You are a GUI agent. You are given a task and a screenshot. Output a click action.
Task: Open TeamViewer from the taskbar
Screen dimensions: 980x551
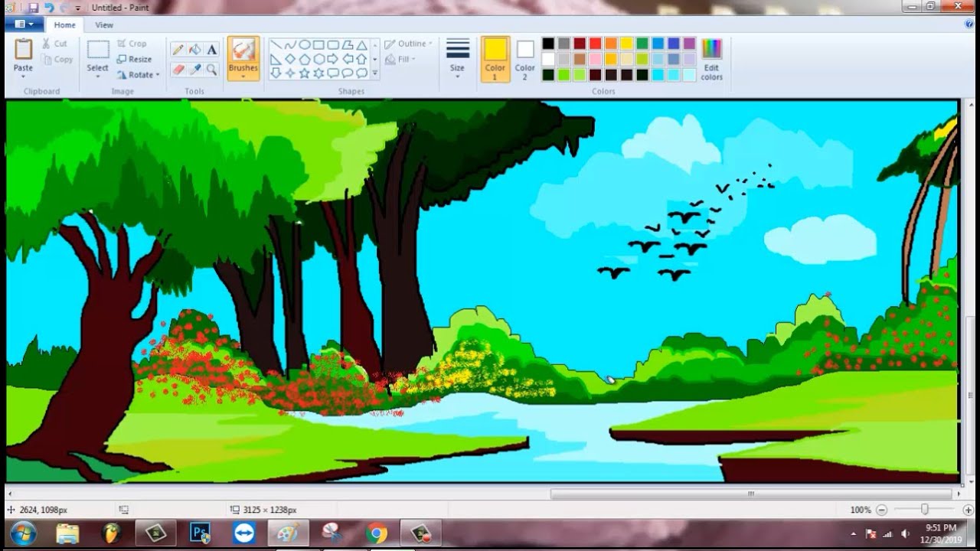tap(244, 533)
